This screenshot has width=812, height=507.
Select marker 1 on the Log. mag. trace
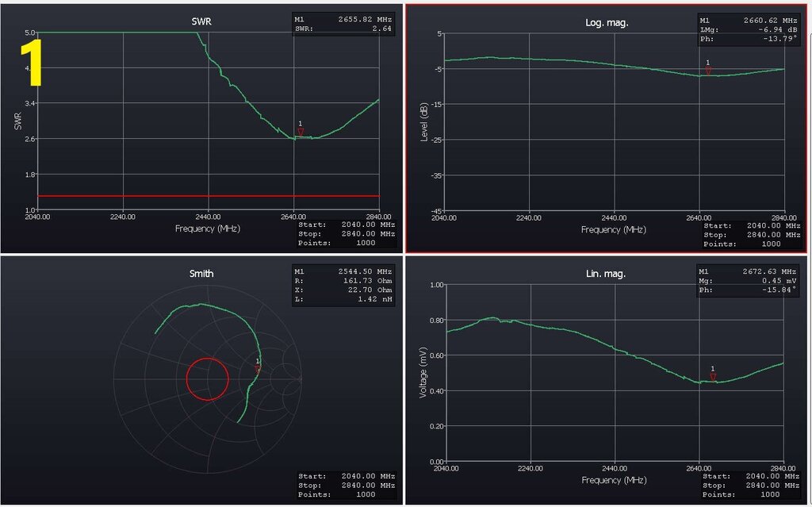click(x=708, y=71)
